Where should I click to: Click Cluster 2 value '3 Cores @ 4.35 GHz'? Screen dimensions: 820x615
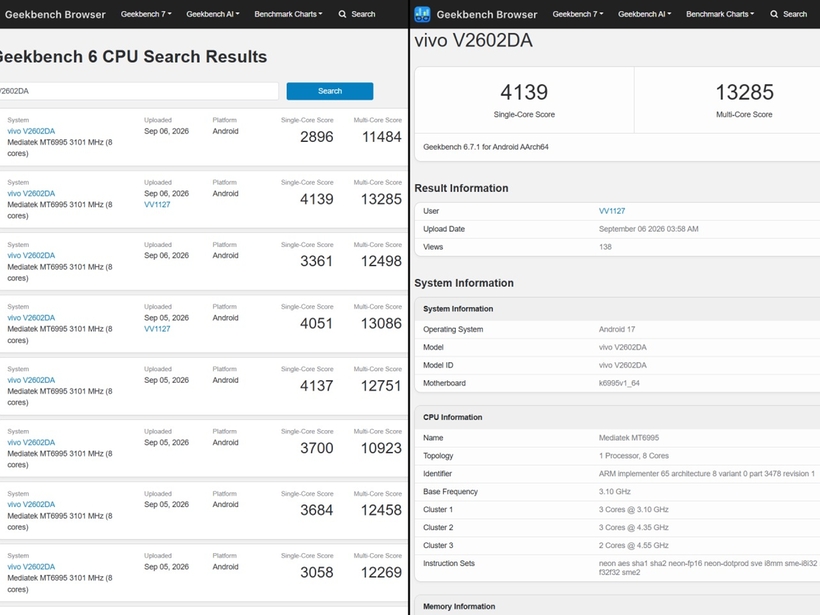pyautogui.click(x=634, y=528)
